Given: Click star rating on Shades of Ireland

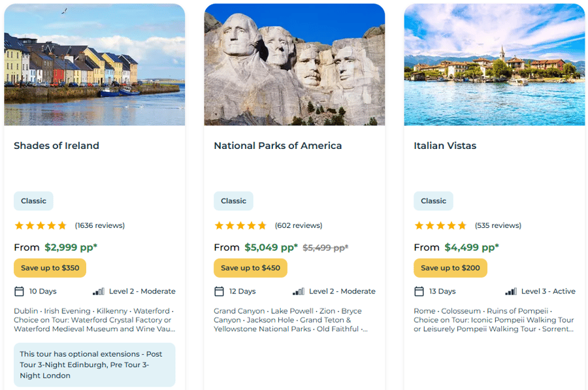Looking at the screenshot, I should click(41, 225).
